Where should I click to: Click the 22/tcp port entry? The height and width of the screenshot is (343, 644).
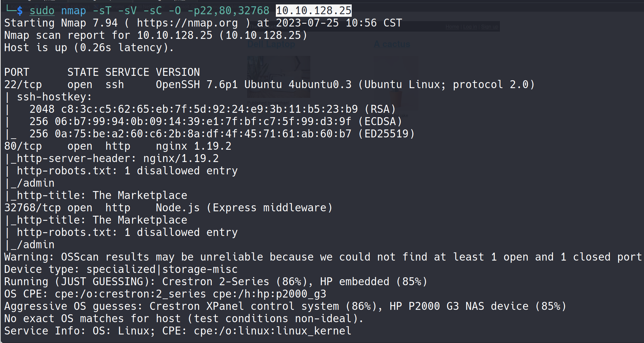23,85
